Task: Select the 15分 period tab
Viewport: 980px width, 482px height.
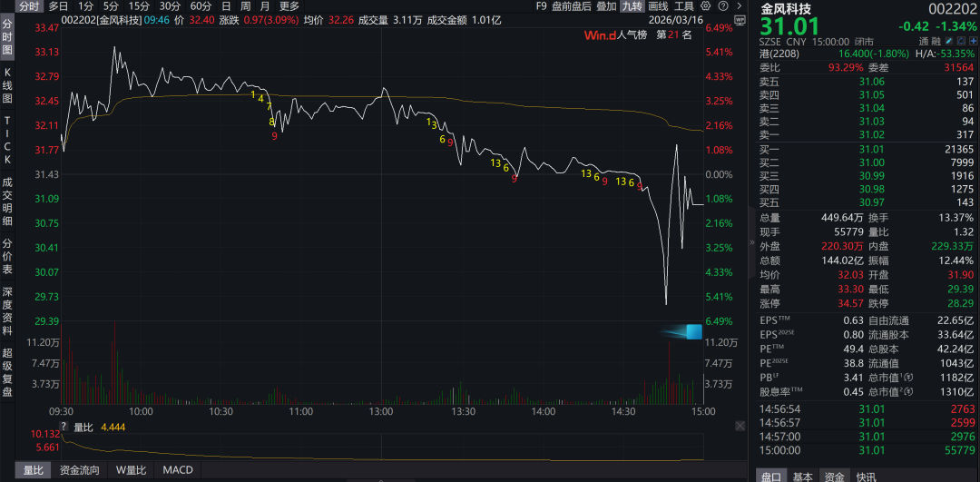Action: pyautogui.click(x=139, y=6)
